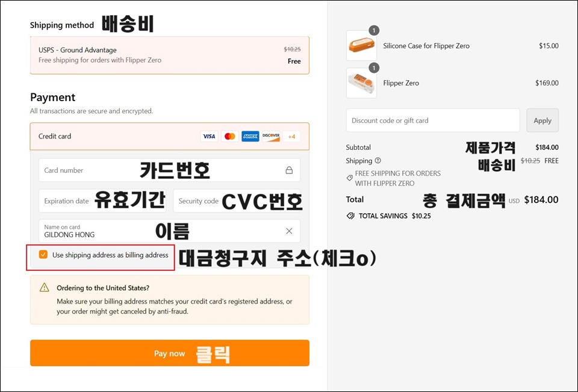This screenshot has width=578, height=392.
Task: Click the $169.00 Flipper Zero price
Action: point(547,83)
